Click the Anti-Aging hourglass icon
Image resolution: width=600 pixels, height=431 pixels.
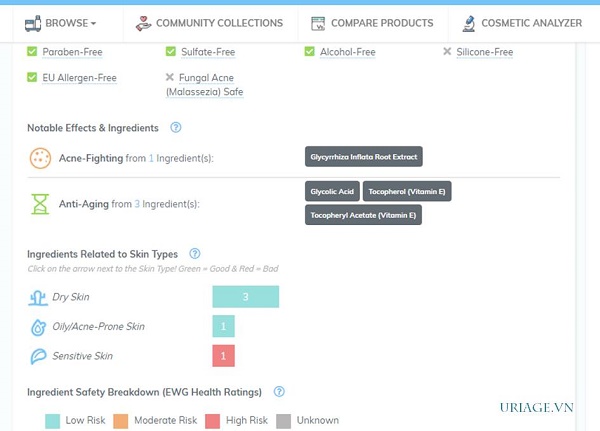point(40,203)
